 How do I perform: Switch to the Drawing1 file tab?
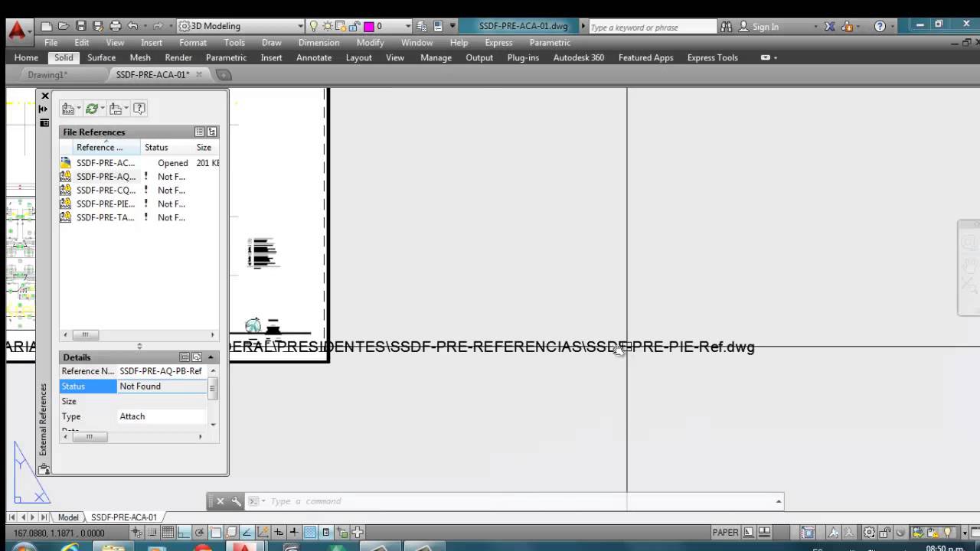pyautogui.click(x=47, y=75)
